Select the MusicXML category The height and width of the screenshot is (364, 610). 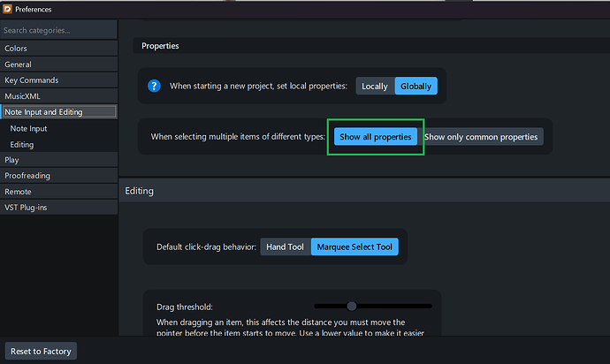pyautogui.click(x=22, y=96)
